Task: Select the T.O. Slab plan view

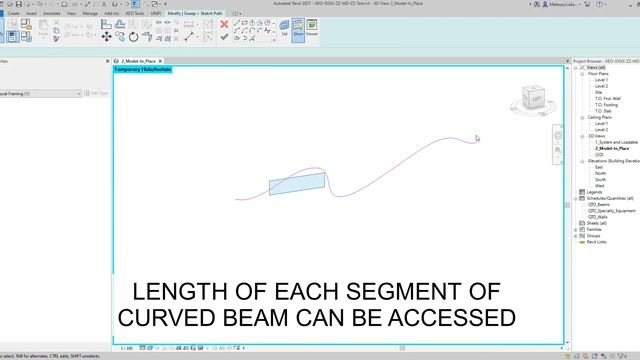Action: pos(603,111)
